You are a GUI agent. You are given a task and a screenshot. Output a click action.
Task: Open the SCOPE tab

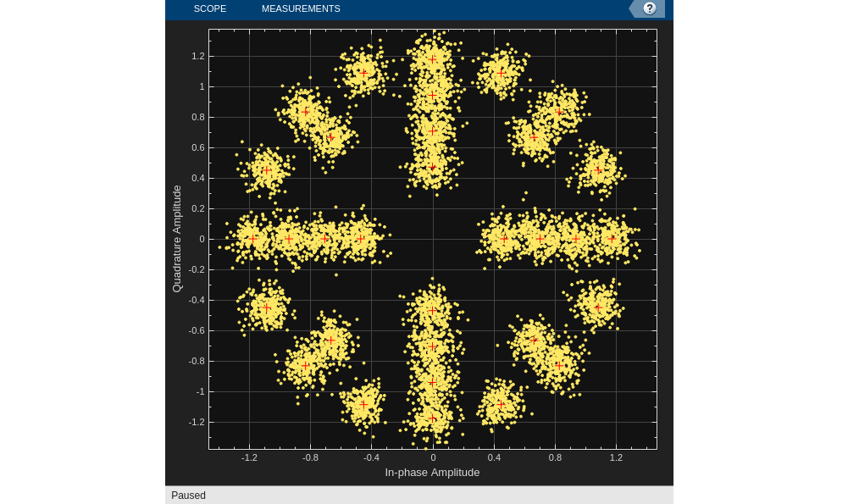[209, 8]
